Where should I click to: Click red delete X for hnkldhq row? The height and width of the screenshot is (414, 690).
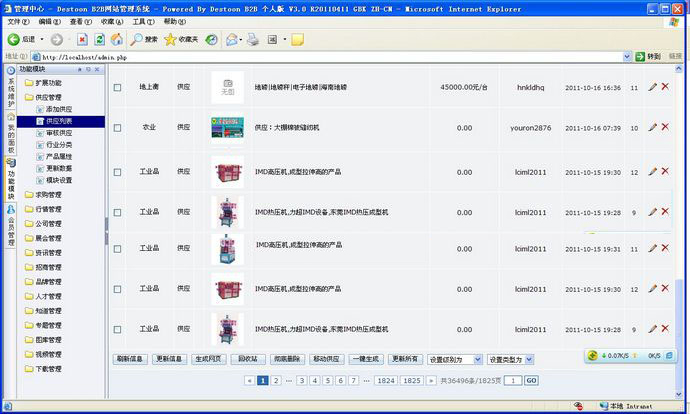(x=665, y=87)
